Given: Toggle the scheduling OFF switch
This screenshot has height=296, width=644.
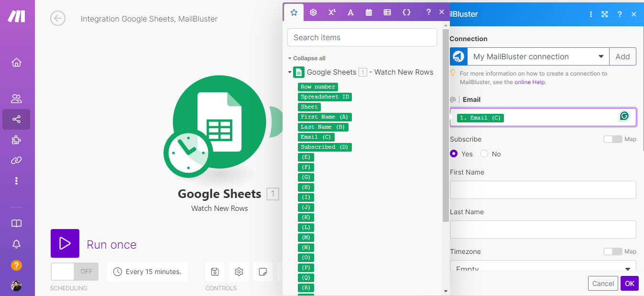Looking at the screenshot, I should pos(75,272).
